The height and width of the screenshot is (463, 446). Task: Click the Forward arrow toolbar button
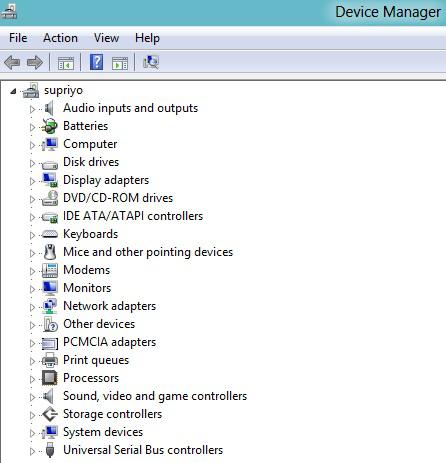click(35, 62)
